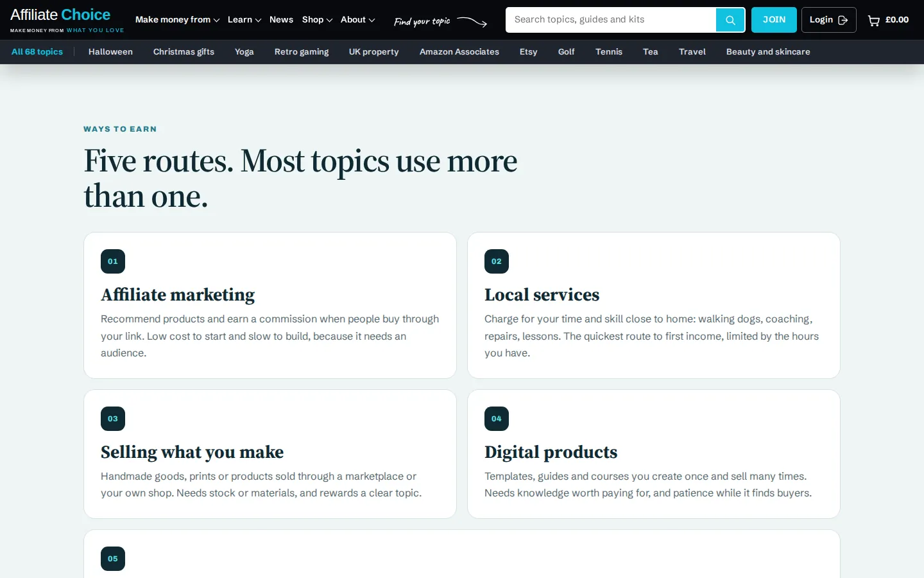Image resolution: width=924 pixels, height=578 pixels.
Task: Click the Local services heading
Action: (542, 295)
